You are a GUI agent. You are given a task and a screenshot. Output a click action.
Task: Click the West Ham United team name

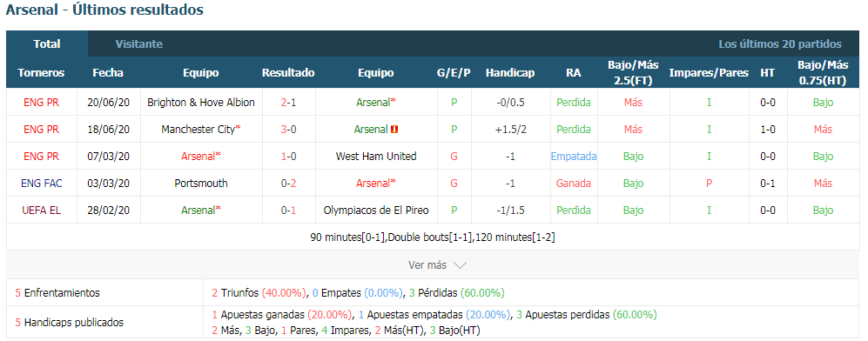[x=376, y=157]
